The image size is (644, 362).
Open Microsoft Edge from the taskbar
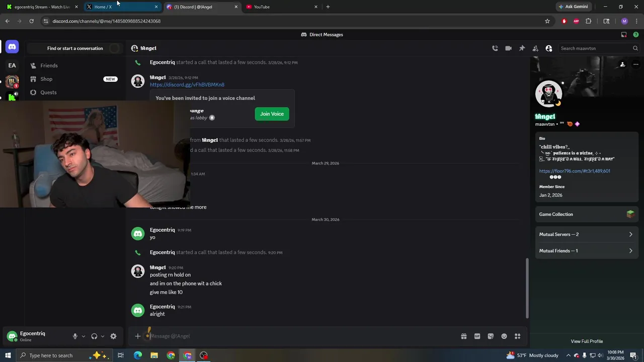pos(137,355)
